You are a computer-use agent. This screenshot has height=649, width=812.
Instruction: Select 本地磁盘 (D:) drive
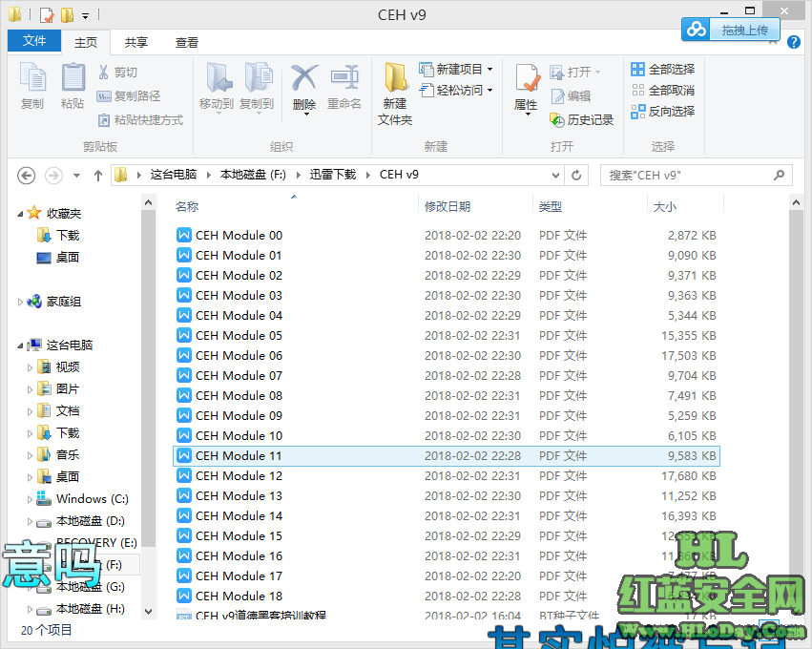[81, 521]
